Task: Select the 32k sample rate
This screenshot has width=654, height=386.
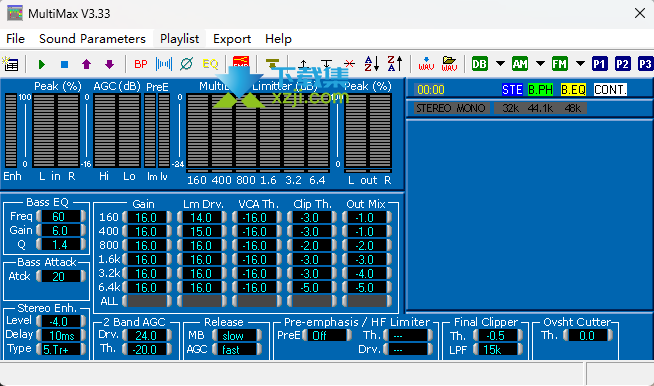Action: [511, 108]
